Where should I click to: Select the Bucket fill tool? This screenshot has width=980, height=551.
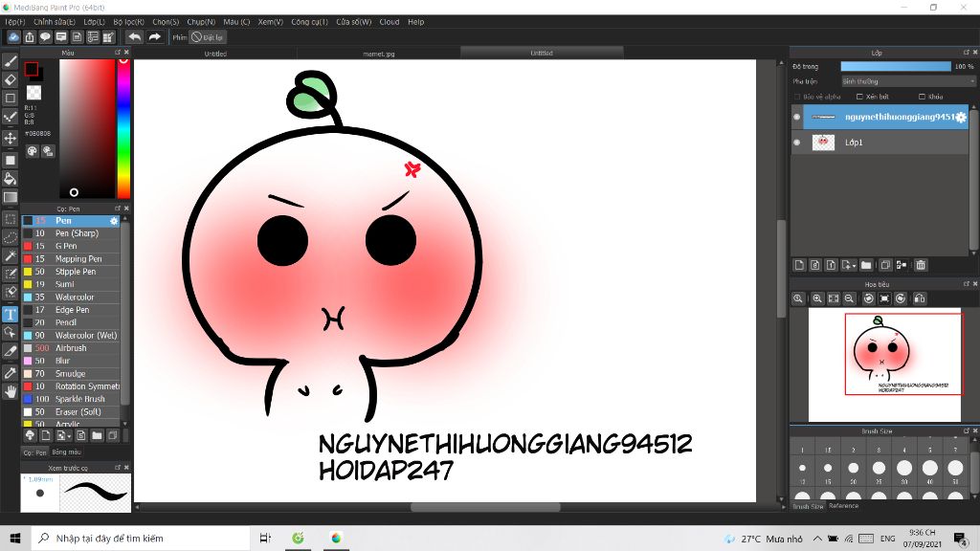coord(11,179)
